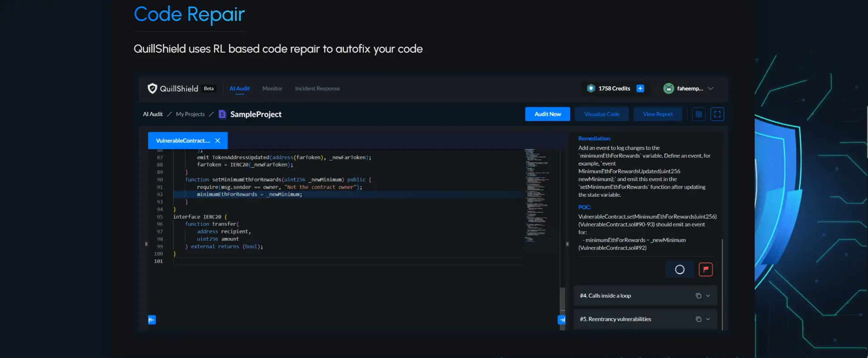Copy the Calls inside a loop issue
This screenshot has height=358, width=868.
(698, 296)
